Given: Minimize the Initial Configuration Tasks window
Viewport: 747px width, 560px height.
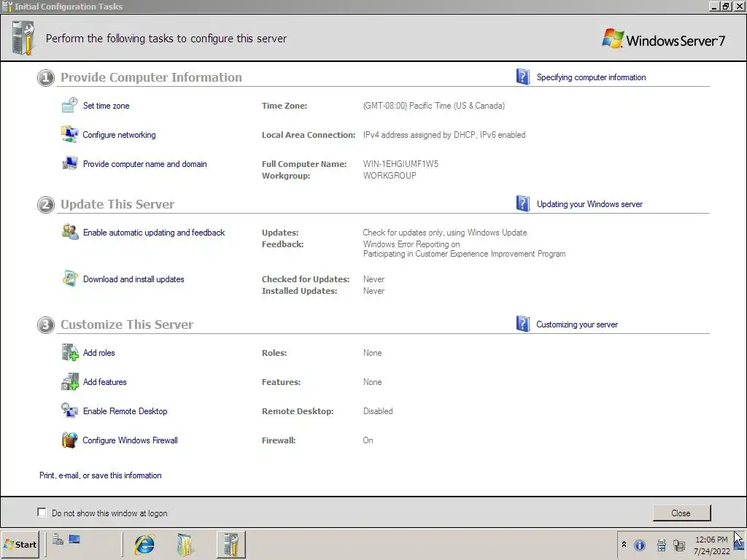Looking at the screenshot, I should (714, 6).
